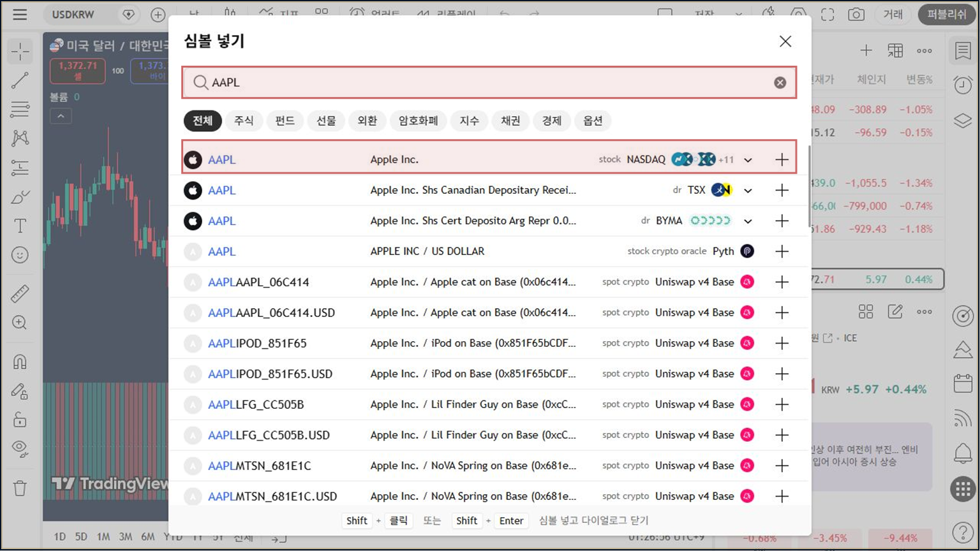Add AAPL TSX depositary receipt with plus
The width and height of the screenshot is (980, 551).
point(782,190)
